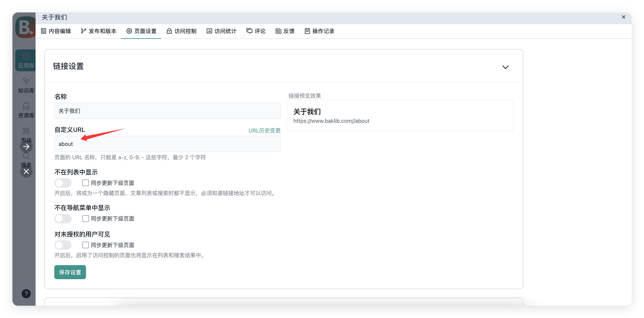Collapse the 链接设置 section chevron
This screenshot has width=644, height=318.
(x=505, y=67)
